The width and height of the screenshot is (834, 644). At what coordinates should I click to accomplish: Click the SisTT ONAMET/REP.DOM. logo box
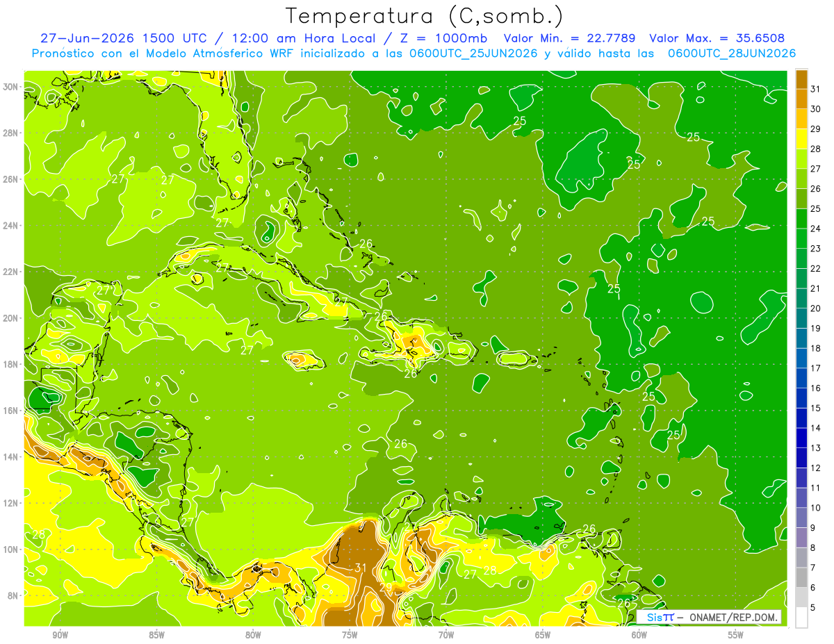(x=708, y=617)
